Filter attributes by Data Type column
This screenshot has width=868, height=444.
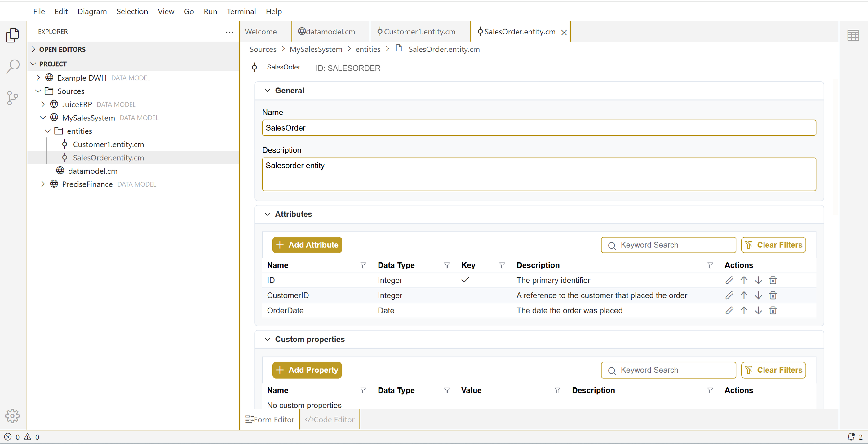click(x=447, y=265)
